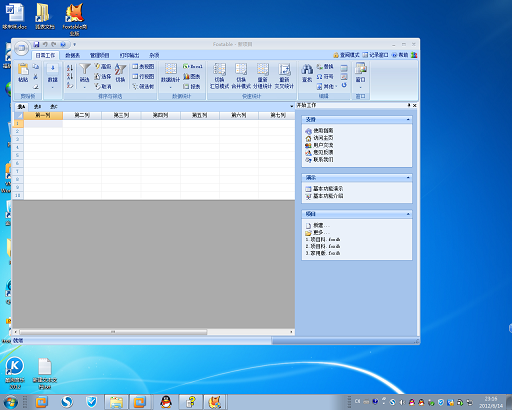
Task: Click the Chart item with bar chart icon
Action: pos(192,77)
